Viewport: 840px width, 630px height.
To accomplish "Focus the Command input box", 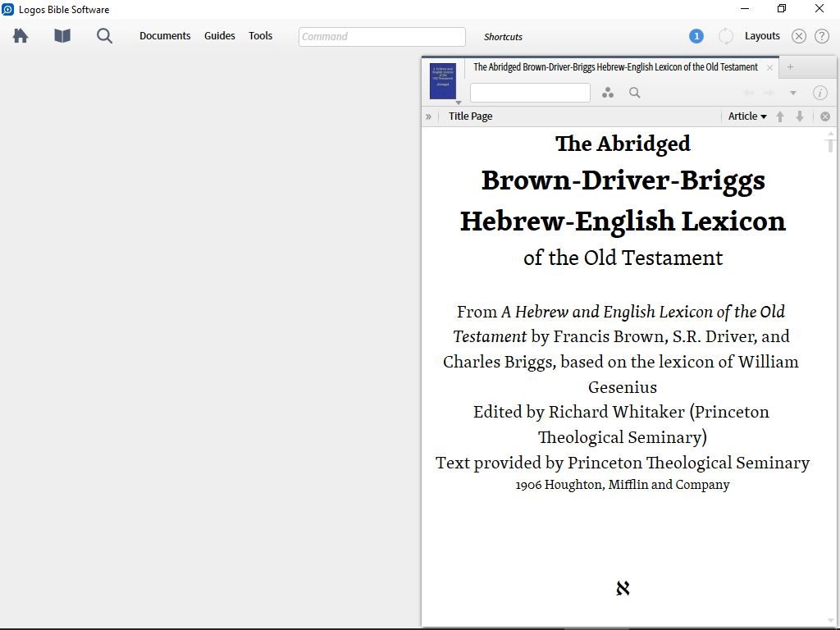I will [382, 36].
